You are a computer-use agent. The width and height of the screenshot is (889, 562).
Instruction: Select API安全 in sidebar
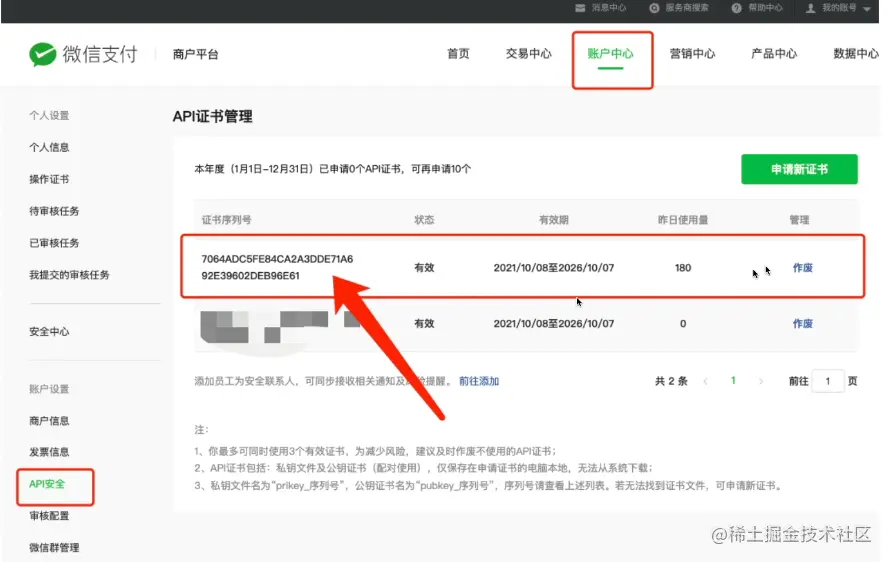[47, 484]
